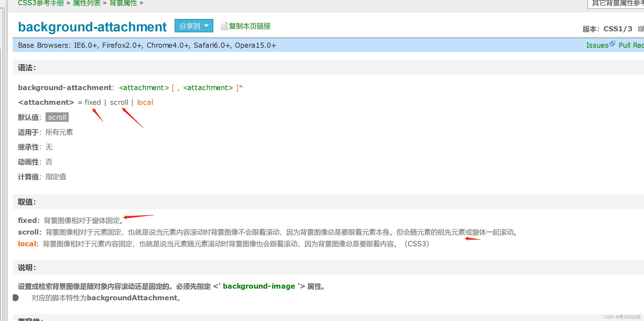Image resolution: width=644 pixels, height=321 pixels.
Task: Go to 属性列表 breadcrumb
Action: [x=87, y=3]
